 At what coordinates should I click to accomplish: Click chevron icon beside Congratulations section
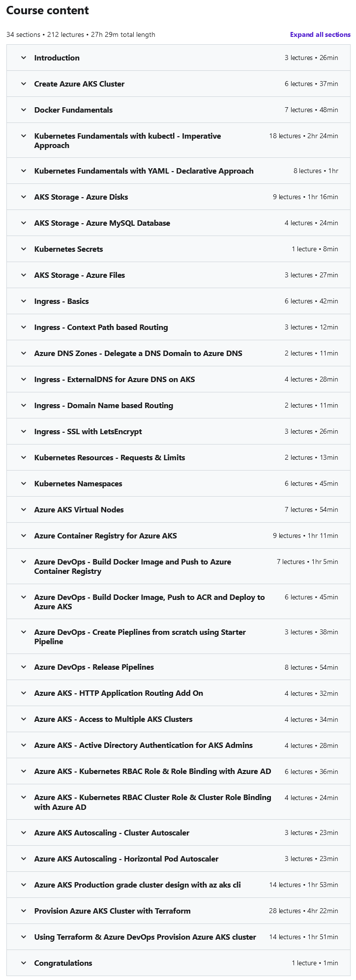click(x=24, y=963)
